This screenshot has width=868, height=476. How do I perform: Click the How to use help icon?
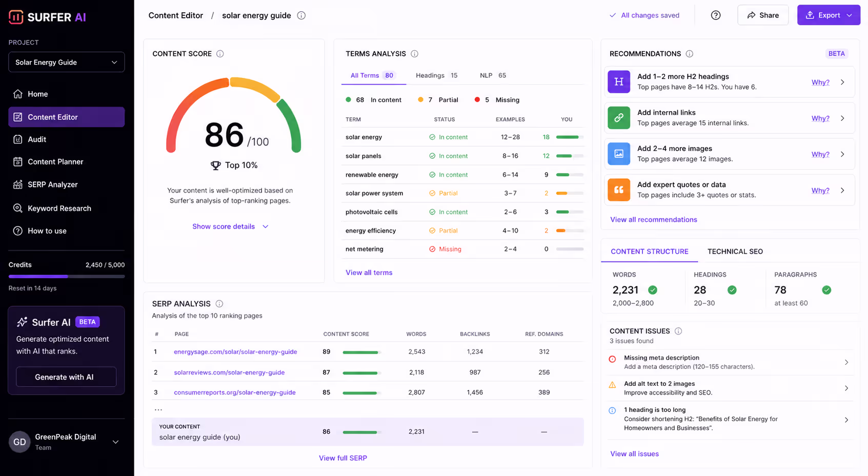click(x=17, y=231)
